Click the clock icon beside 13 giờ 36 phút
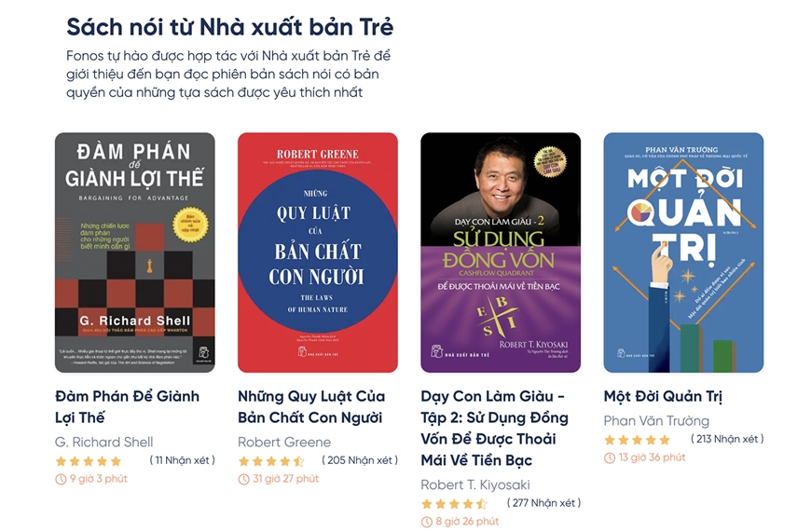Screen dimensions: 811x532 (x=610, y=458)
